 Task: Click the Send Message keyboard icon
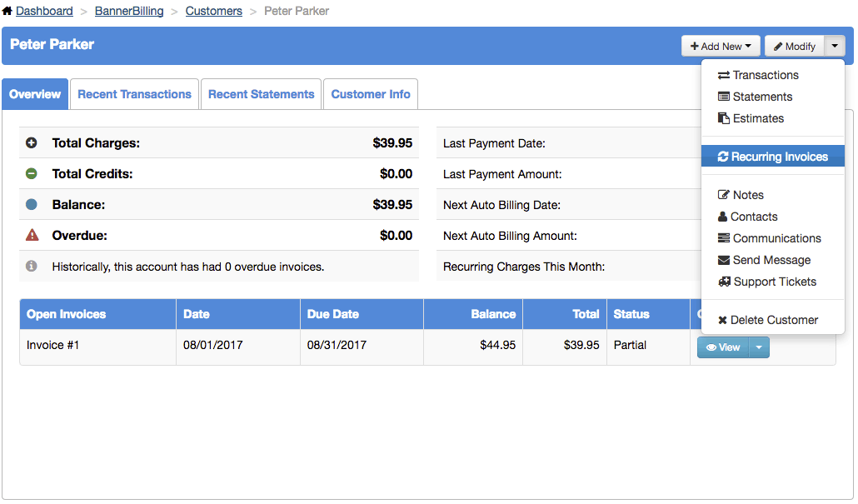coord(723,260)
